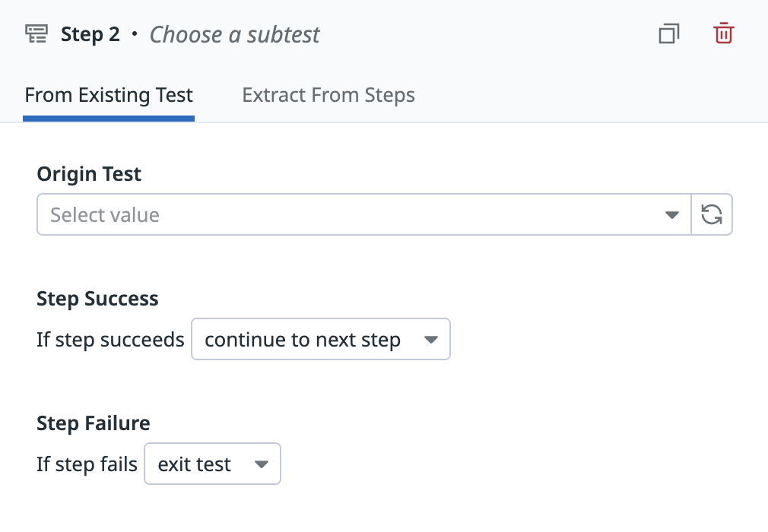Open the 'exit test' dropdown
The width and height of the screenshot is (768, 532).
(x=212, y=464)
